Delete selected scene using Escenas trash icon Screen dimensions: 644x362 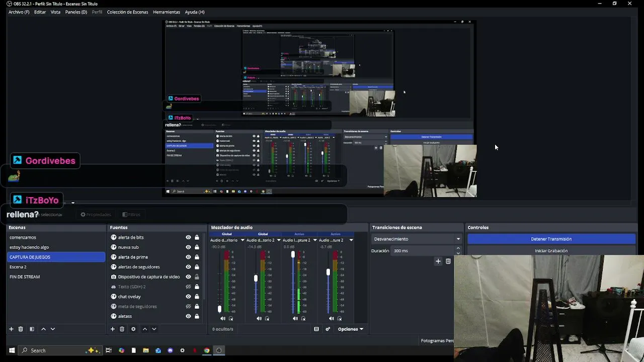[x=21, y=329]
